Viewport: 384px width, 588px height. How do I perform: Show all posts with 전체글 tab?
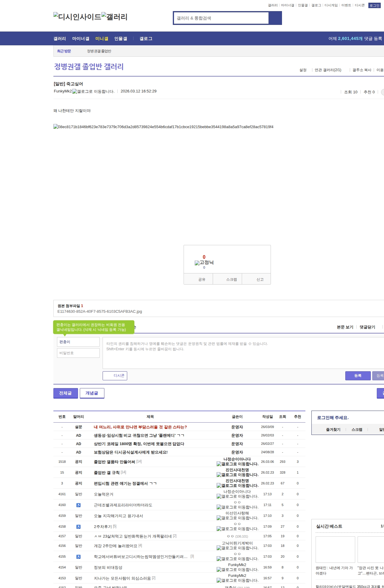65,393
